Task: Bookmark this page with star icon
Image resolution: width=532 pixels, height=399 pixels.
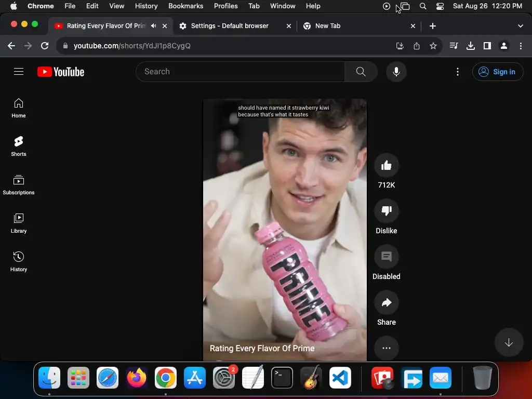Action: (433, 46)
